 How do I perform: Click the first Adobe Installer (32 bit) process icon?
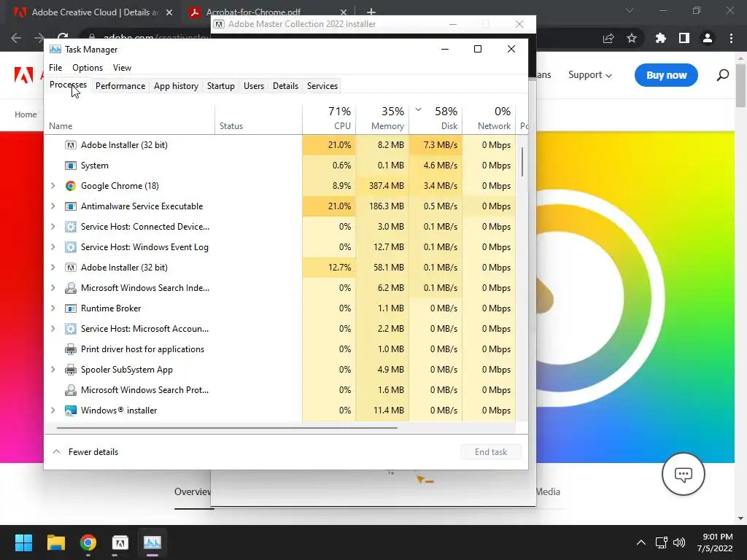tap(71, 145)
